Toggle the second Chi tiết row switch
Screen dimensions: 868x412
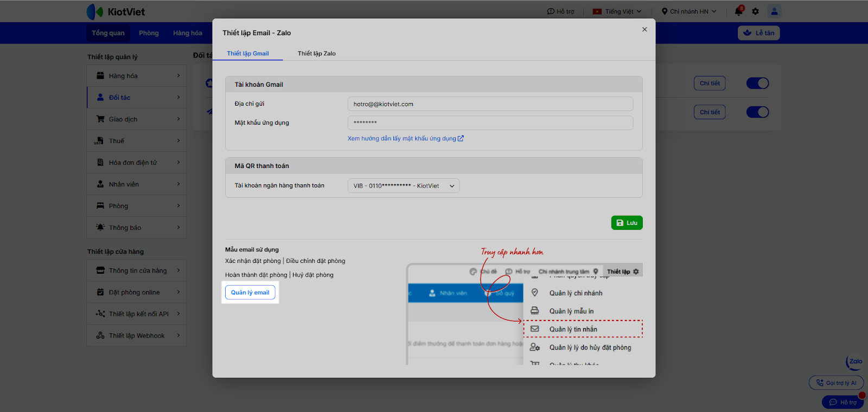tap(757, 112)
